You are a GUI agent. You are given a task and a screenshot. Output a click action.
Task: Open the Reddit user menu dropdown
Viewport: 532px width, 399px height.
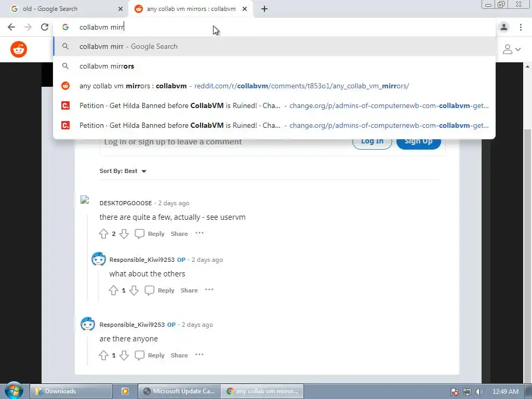pos(511,49)
